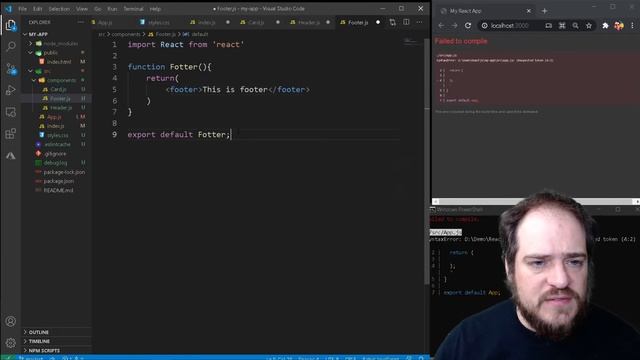This screenshot has height=360, width=640.
Task: Switch to the App.js editor tab
Action: (105, 22)
